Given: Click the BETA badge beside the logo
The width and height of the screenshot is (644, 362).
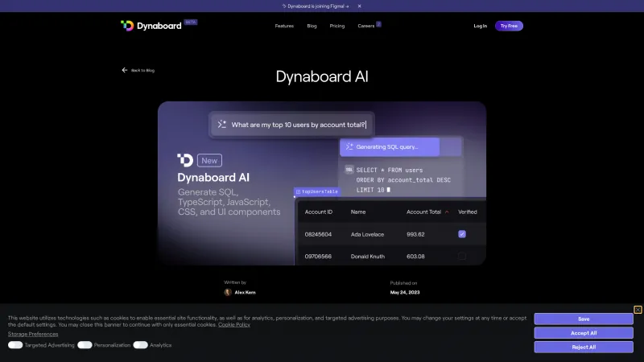Looking at the screenshot, I should 191,23.
